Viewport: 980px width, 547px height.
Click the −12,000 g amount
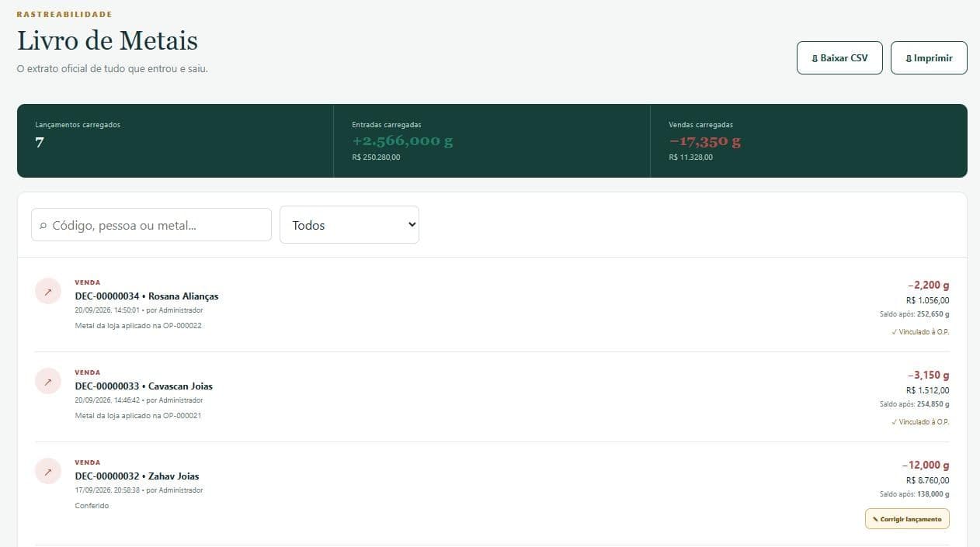tap(926, 466)
